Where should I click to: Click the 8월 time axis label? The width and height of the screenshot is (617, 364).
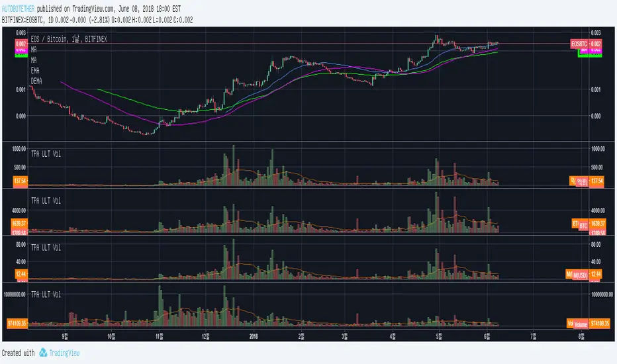[x=581, y=336]
